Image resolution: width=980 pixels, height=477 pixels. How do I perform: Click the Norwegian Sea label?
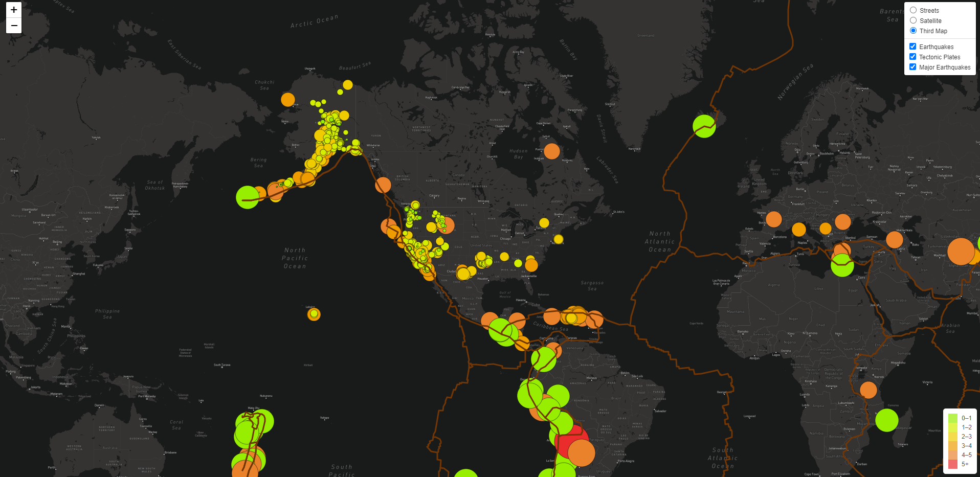coord(795,82)
